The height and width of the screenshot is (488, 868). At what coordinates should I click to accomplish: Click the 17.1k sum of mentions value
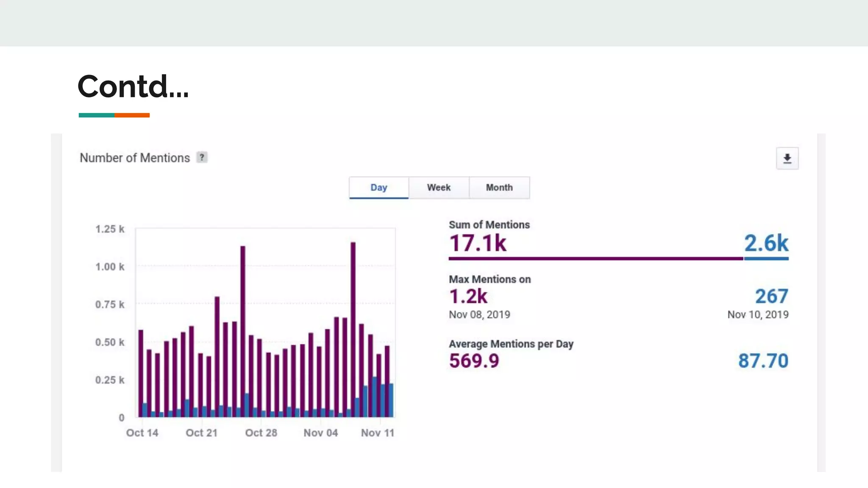tap(478, 243)
